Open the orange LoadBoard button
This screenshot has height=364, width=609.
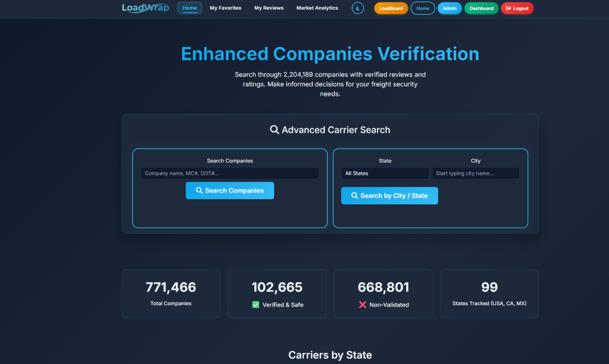coord(391,8)
